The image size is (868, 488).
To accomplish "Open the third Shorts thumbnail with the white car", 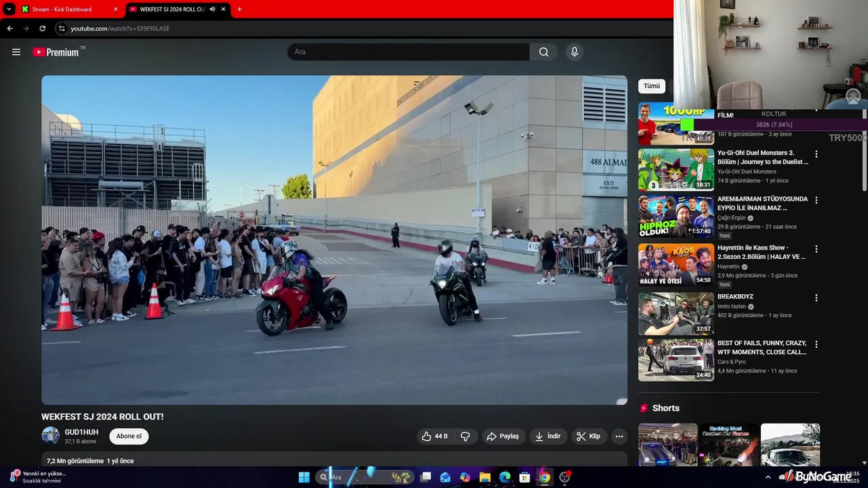I will point(791,445).
